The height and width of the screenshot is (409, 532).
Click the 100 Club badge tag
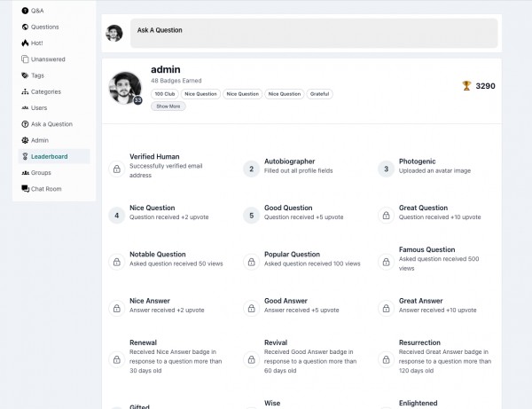pyautogui.click(x=164, y=94)
